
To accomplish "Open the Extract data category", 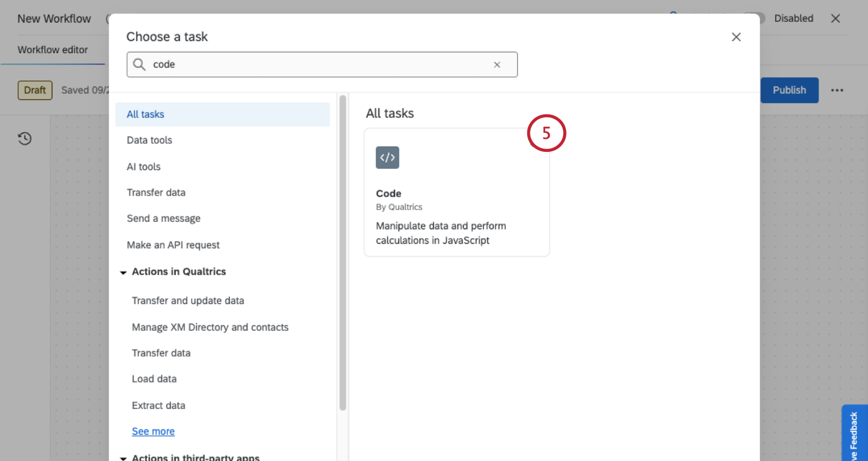I will click(158, 406).
